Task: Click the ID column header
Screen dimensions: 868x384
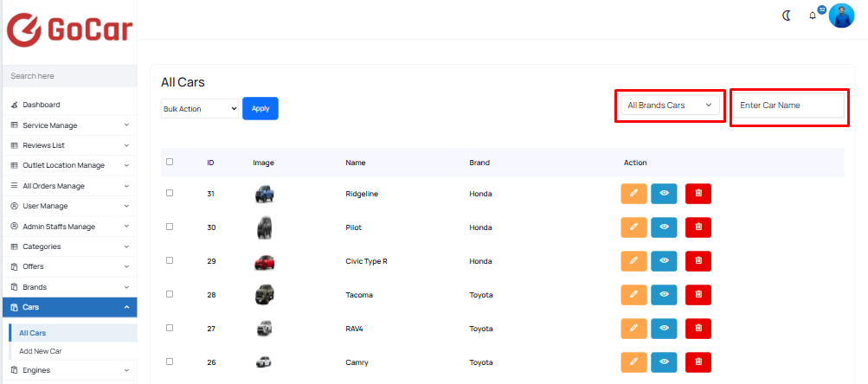Action: pos(210,163)
